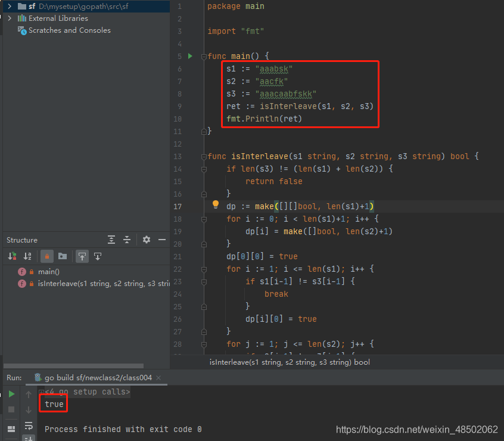Click the s1 := "aaabsk" line
The height and width of the screenshot is (441, 504).
(x=259, y=69)
